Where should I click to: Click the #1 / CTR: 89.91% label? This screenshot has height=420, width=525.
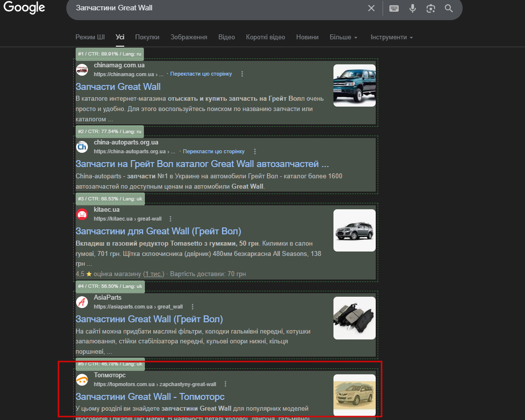[110, 54]
